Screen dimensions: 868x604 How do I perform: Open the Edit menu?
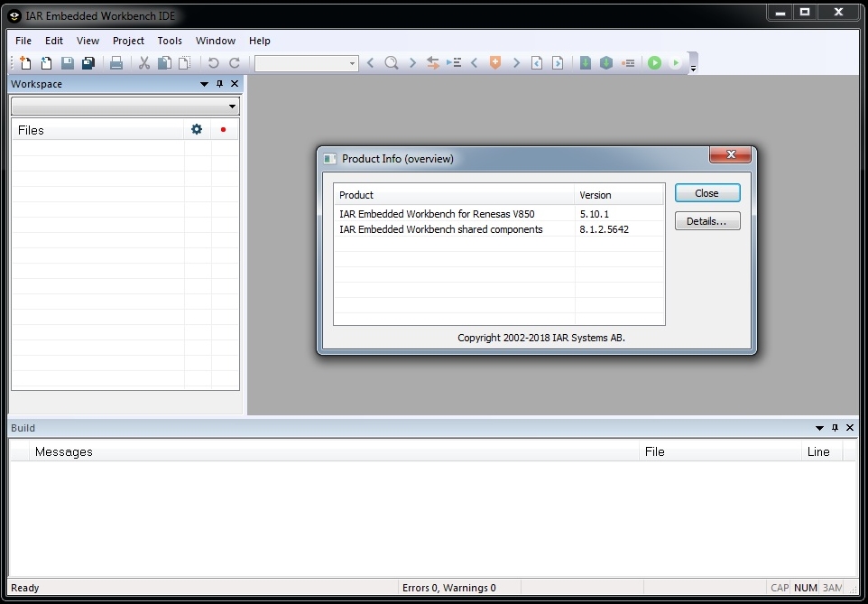click(54, 41)
